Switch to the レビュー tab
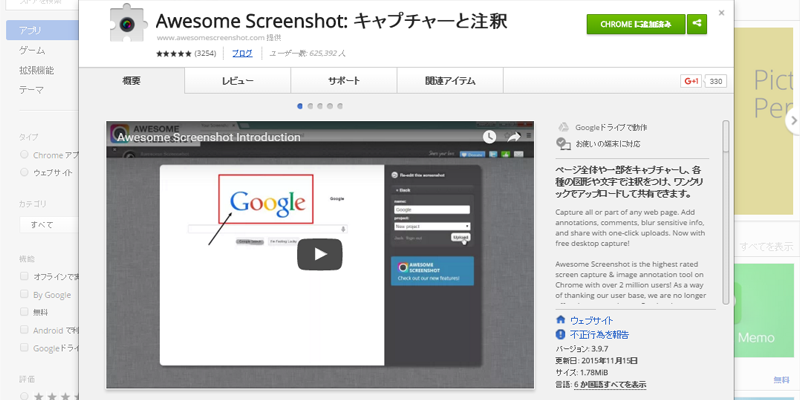This screenshot has width=800, height=400. [238, 81]
